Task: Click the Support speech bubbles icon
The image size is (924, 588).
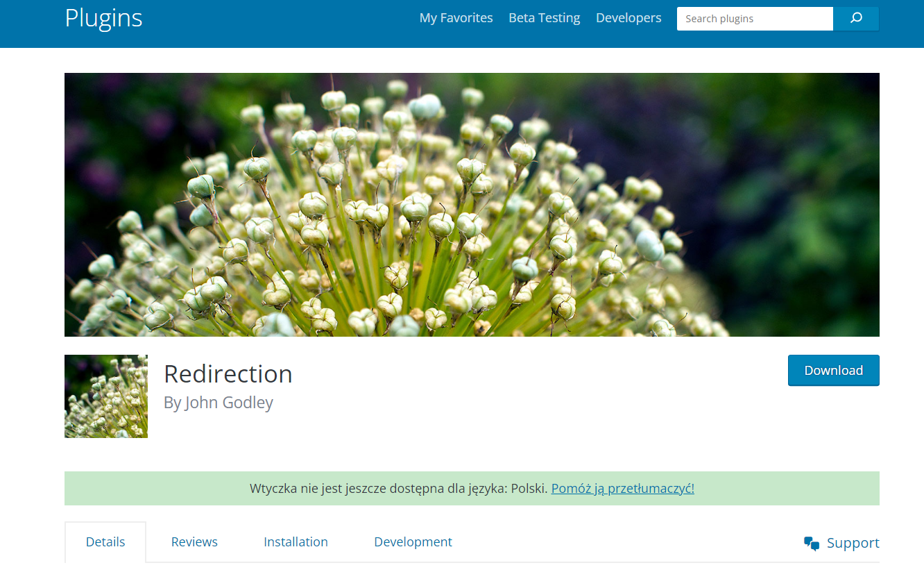Action: [x=812, y=544]
